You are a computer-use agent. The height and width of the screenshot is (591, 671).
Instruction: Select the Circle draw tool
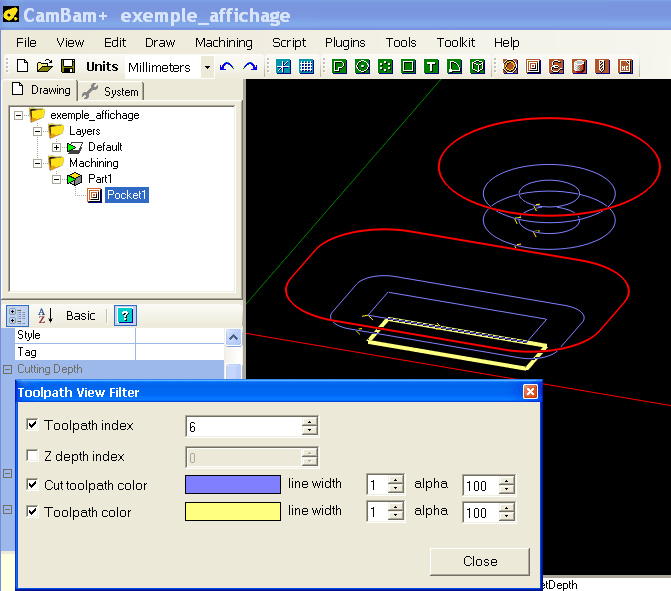tap(362, 66)
